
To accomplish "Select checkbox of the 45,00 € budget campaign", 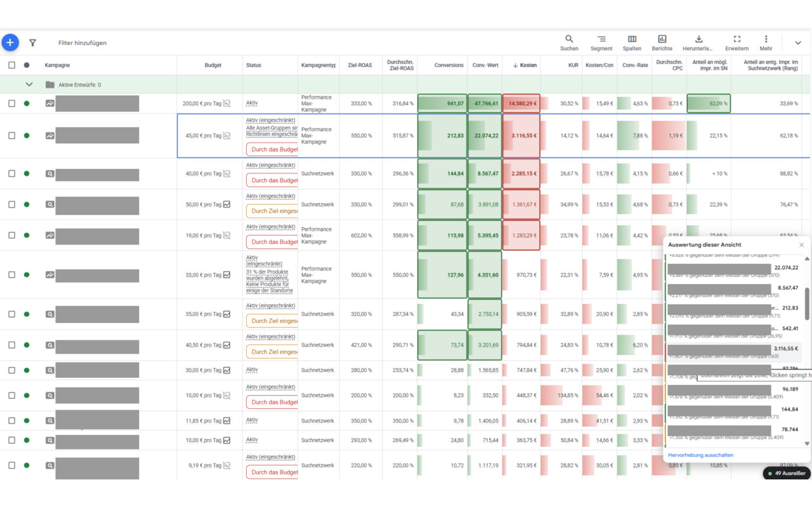I will 11,135.
